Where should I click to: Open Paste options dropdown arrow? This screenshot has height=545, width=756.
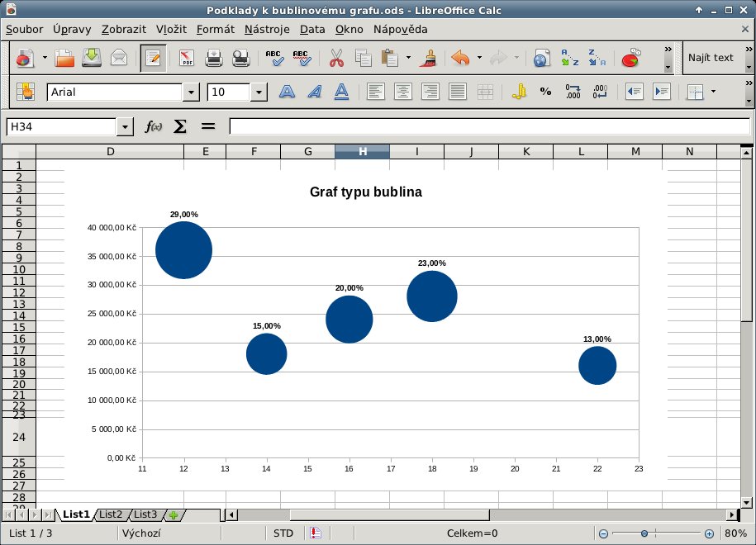click(408, 57)
